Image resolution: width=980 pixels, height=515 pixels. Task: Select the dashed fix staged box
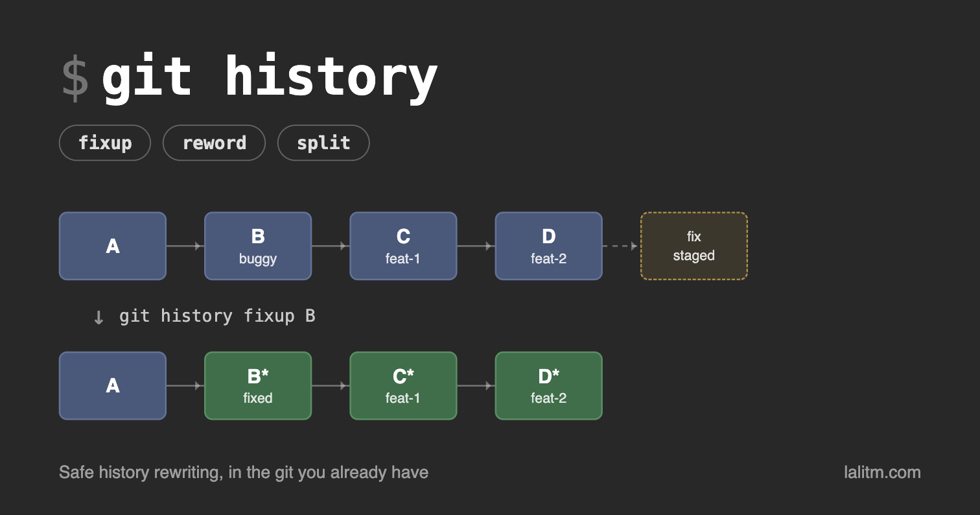point(694,246)
